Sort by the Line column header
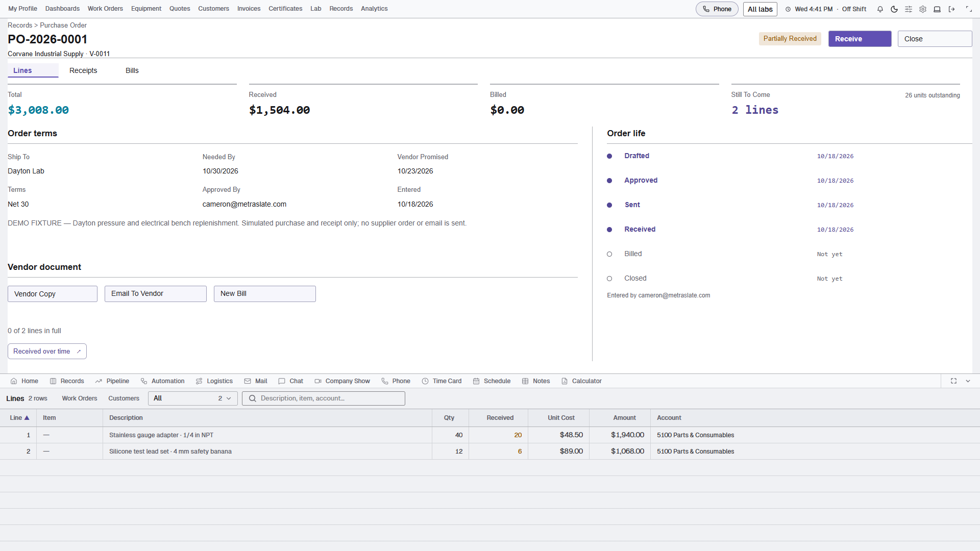 (19, 418)
